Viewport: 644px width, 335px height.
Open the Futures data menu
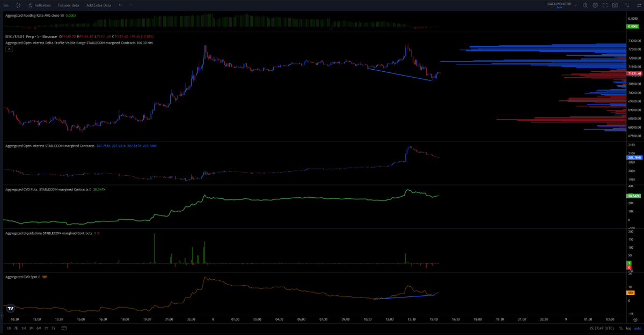68,5
